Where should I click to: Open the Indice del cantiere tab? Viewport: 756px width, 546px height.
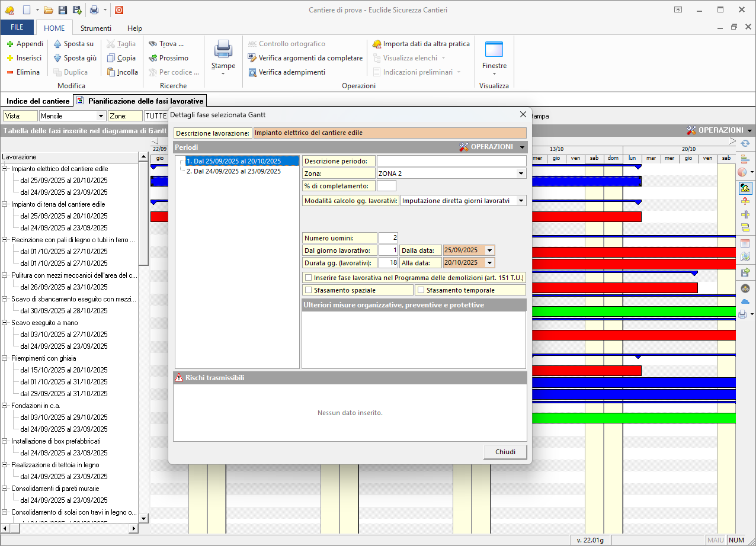coord(38,101)
